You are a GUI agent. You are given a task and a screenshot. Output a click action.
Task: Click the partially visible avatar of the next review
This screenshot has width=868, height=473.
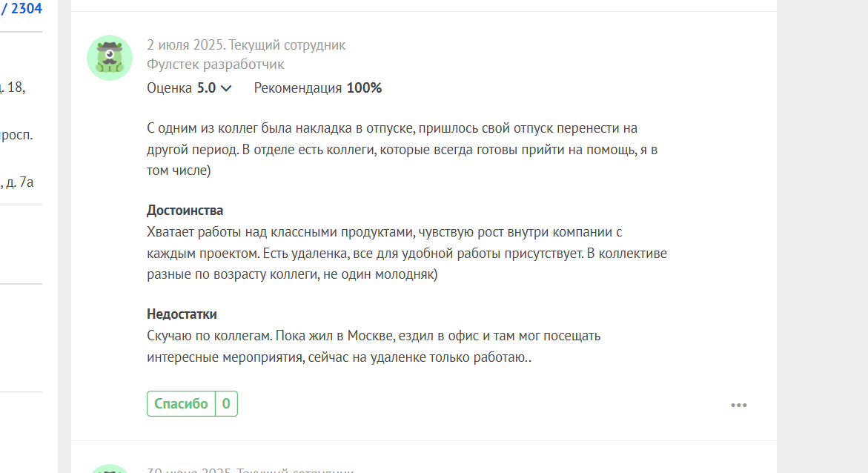point(110,469)
